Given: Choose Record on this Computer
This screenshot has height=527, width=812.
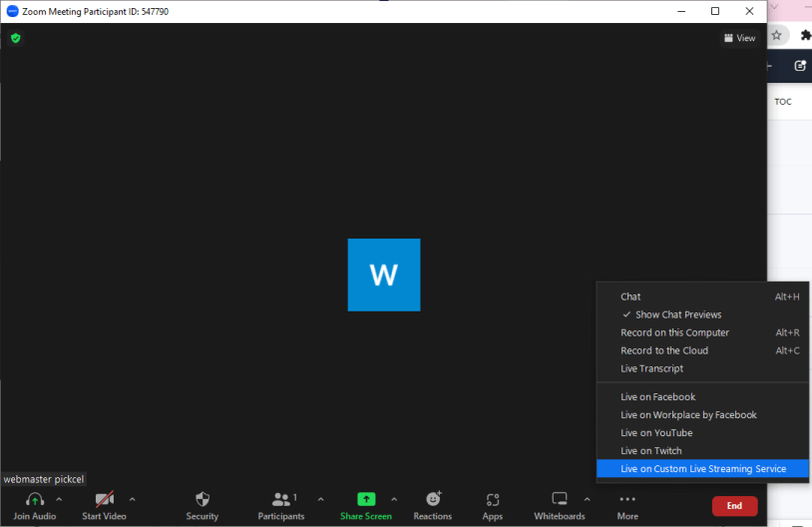Looking at the screenshot, I should coord(702,332).
